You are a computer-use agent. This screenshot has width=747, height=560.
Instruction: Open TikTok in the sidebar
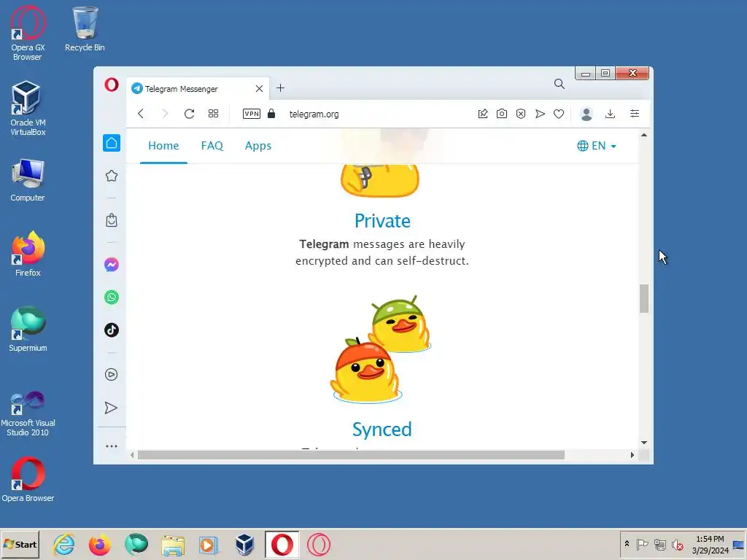point(112,330)
